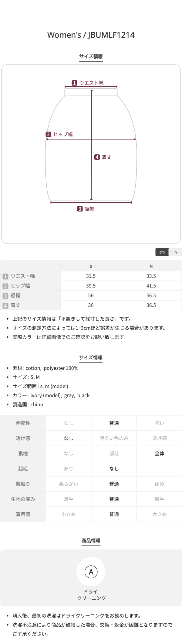Select the M size column header

[151, 266]
